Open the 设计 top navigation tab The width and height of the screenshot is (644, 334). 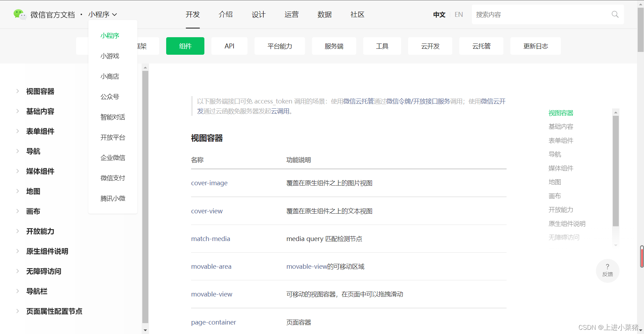(x=259, y=14)
